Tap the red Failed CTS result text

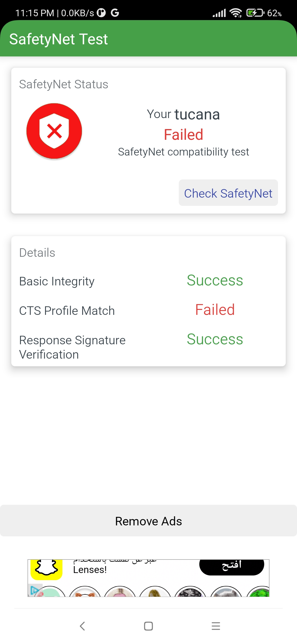pyautogui.click(x=215, y=310)
